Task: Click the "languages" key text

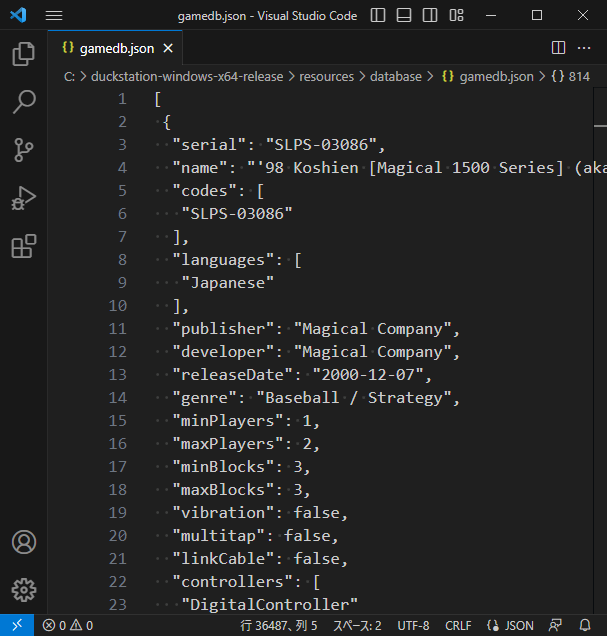Action: click(223, 260)
